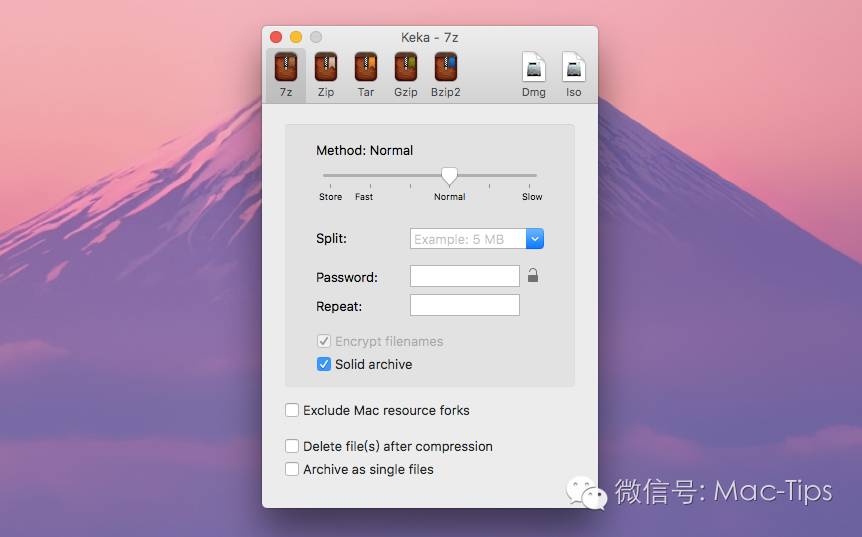Choose the Dmg disk image icon

(x=533, y=67)
